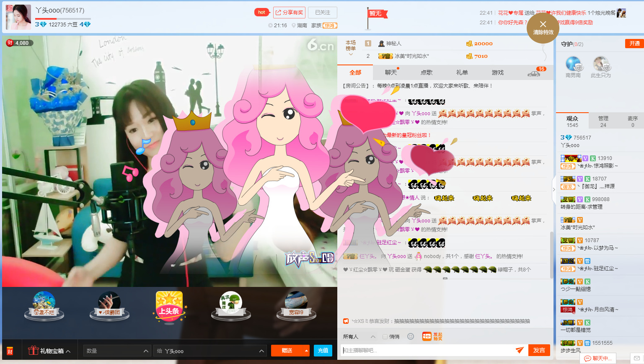This screenshot has width=644, height=364.
Task: Click the 6.cn logo on video
Action: pos(321,45)
